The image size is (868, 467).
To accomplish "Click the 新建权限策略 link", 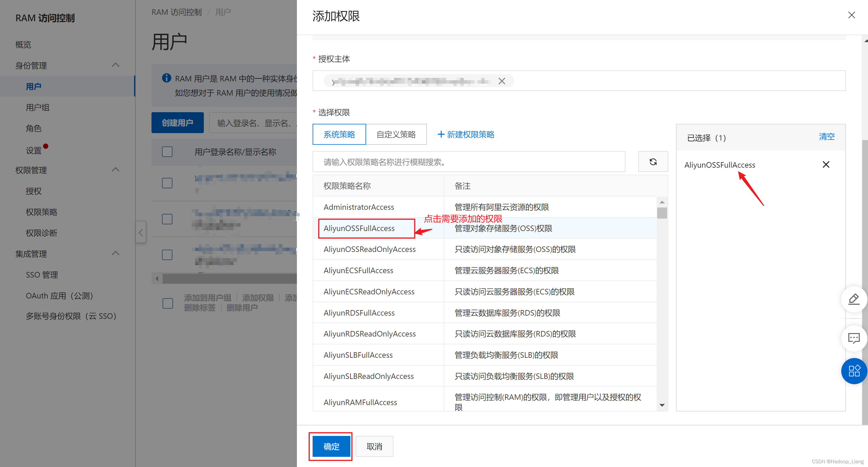I will point(470,134).
